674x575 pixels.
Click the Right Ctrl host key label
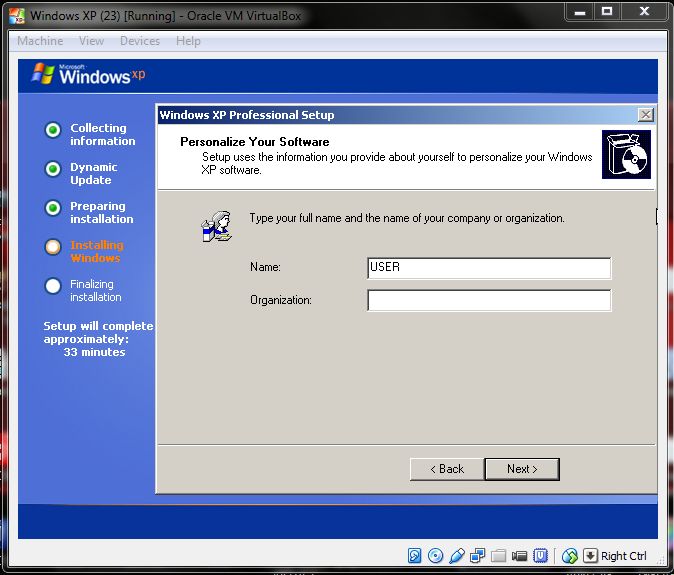624,556
